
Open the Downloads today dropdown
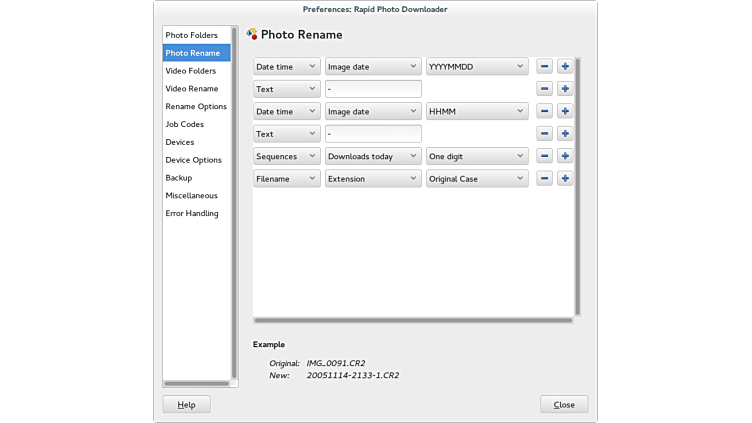click(x=373, y=156)
